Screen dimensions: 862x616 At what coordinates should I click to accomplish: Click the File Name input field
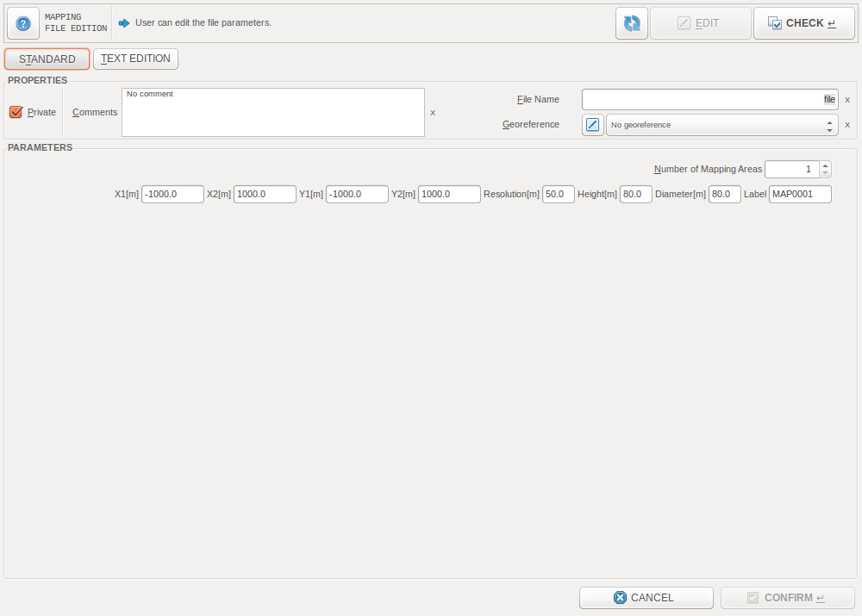point(710,99)
